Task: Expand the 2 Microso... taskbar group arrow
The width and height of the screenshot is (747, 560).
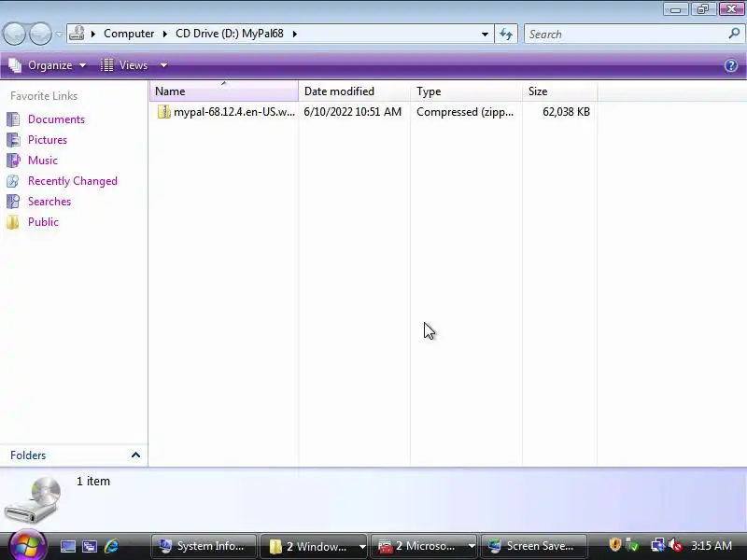Action: pos(472,547)
